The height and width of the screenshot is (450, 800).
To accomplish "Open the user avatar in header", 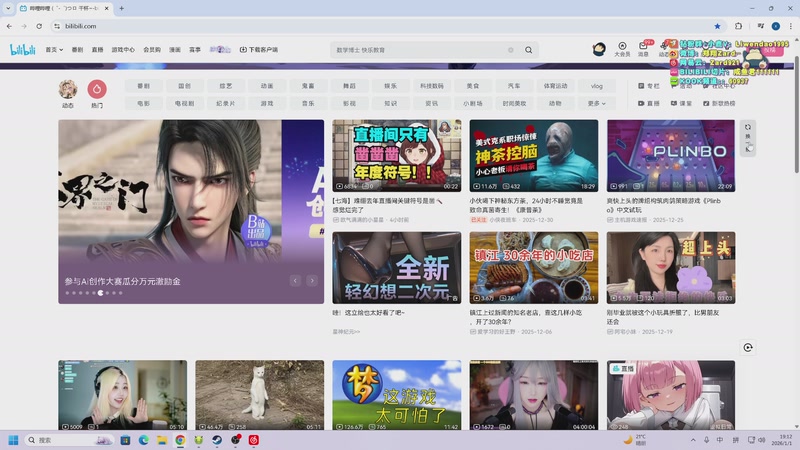I will 599,49.
